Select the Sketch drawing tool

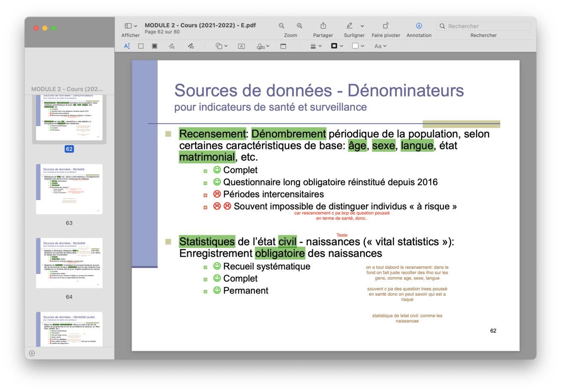pos(172,46)
